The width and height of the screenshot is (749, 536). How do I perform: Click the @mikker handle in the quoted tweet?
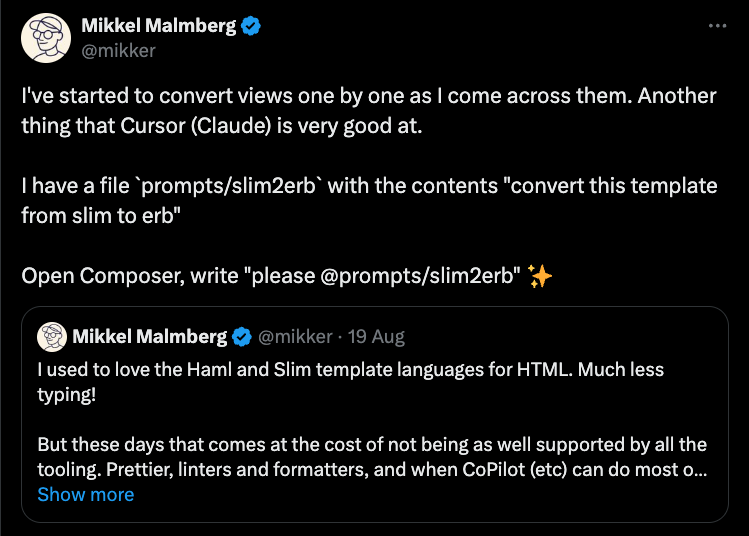point(295,335)
